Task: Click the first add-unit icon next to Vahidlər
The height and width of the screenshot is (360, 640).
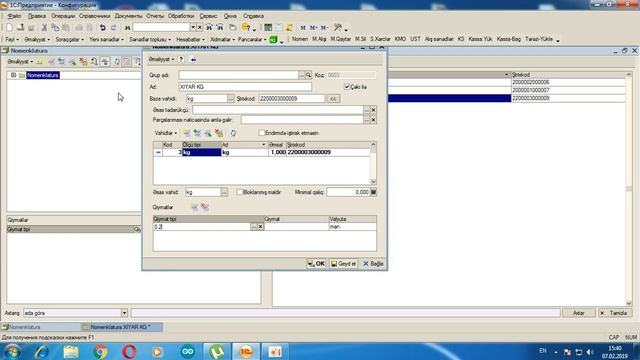Action: [x=187, y=133]
